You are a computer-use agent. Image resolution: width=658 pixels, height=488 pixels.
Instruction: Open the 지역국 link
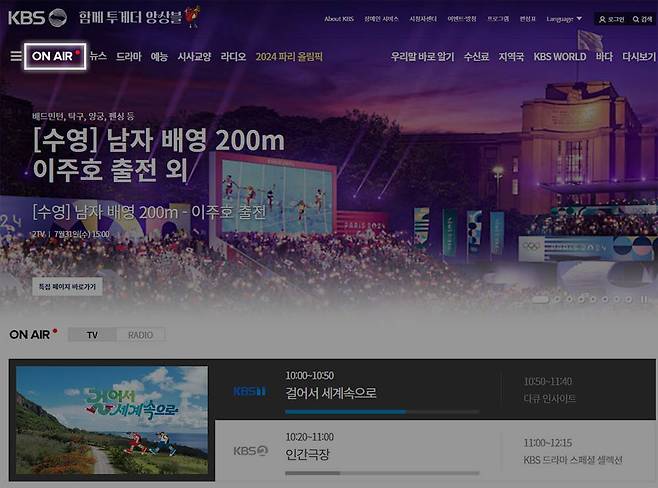[x=511, y=56]
